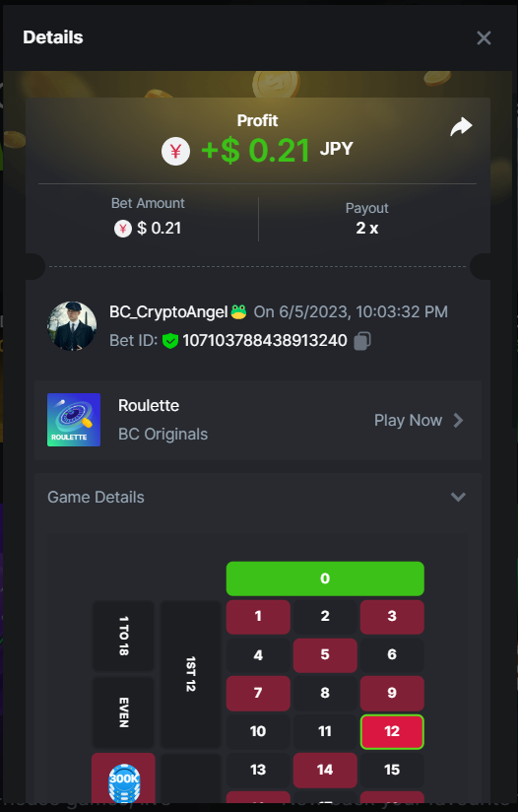Viewport: 518px width, 812px height.
Task: Click the Play Now chevron arrow
Action: tap(458, 420)
